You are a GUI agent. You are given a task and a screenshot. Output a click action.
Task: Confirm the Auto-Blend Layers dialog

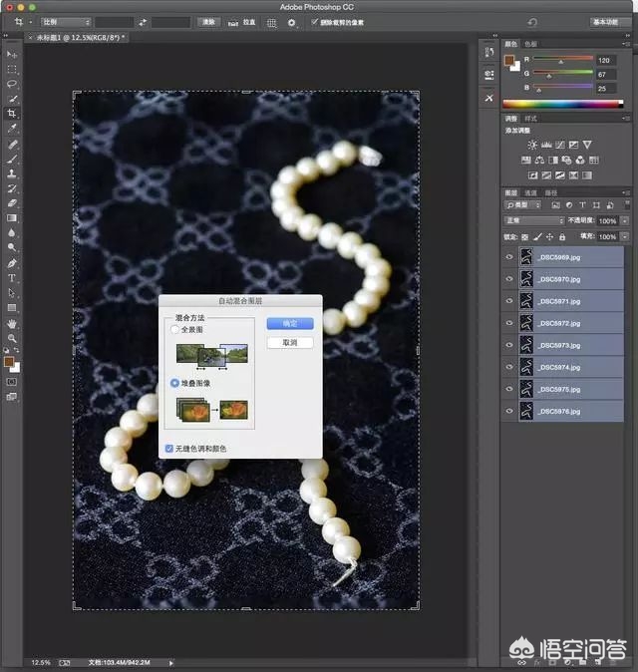click(x=290, y=324)
